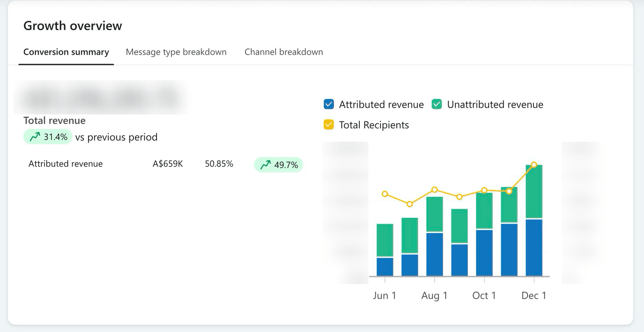Click the trend arrow icon beside 31.4%

pyautogui.click(x=35, y=137)
